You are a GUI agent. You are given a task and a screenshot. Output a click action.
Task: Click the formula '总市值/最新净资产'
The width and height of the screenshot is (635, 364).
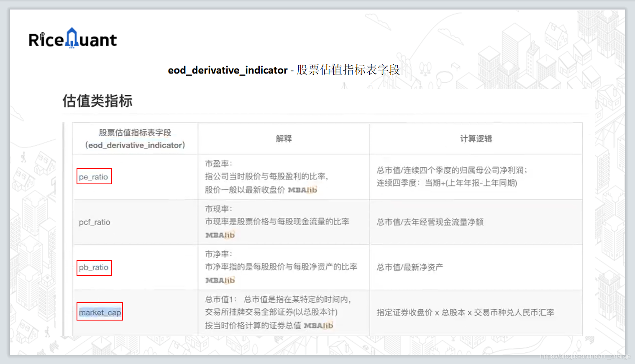click(x=410, y=267)
